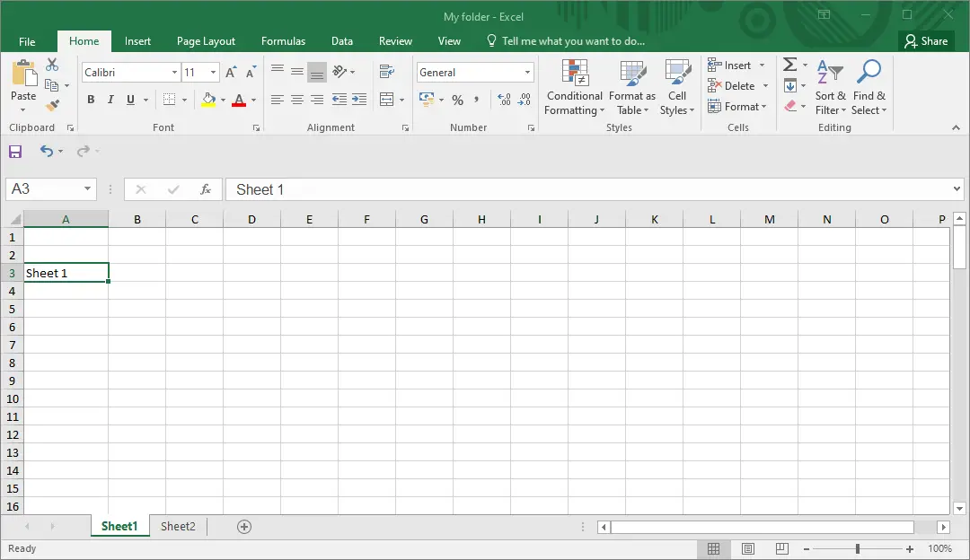Image resolution: width=970 pixels, height=560 pixels.
Task: Increase font size with the large A
Action: 231,73
